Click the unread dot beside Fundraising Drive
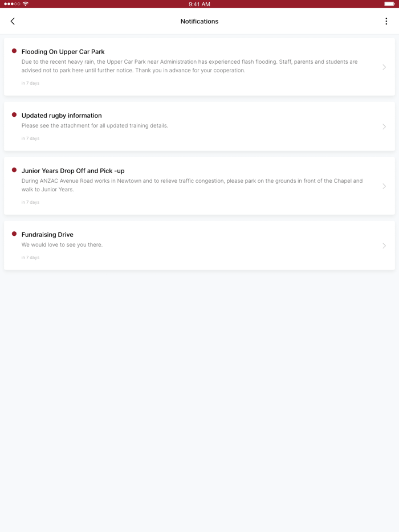The width and height of the screenshot is (399, 532). pos(14,234)
